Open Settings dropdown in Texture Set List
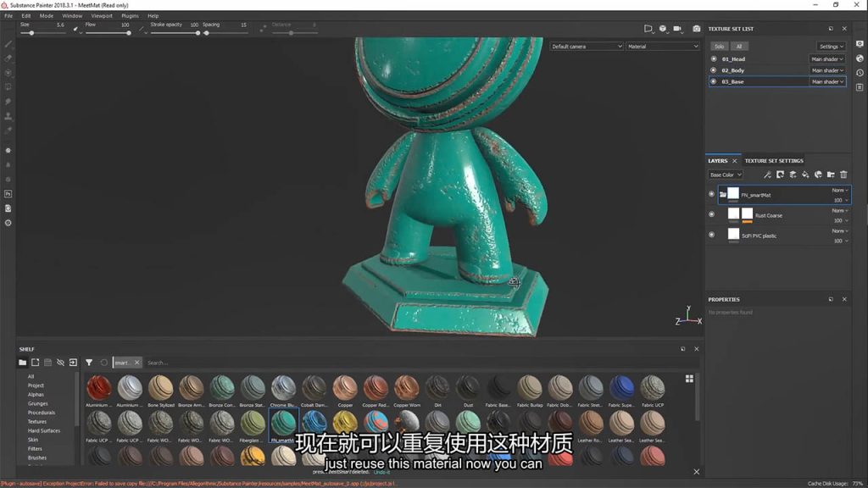Viewport: 868px width, 488px height. tap(831, 47)
